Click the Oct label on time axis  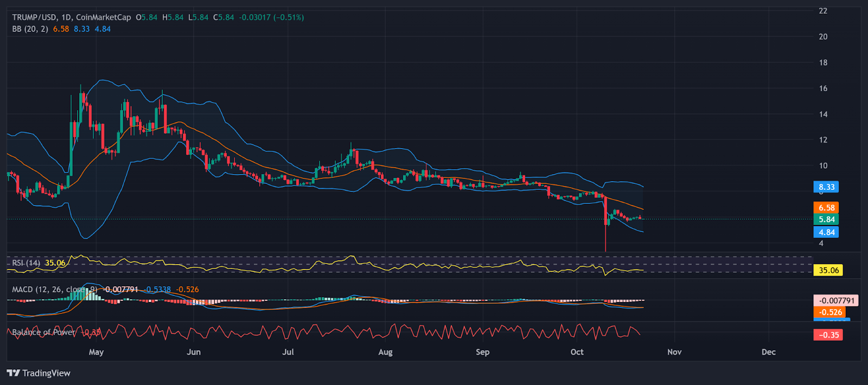click(577, 352)
